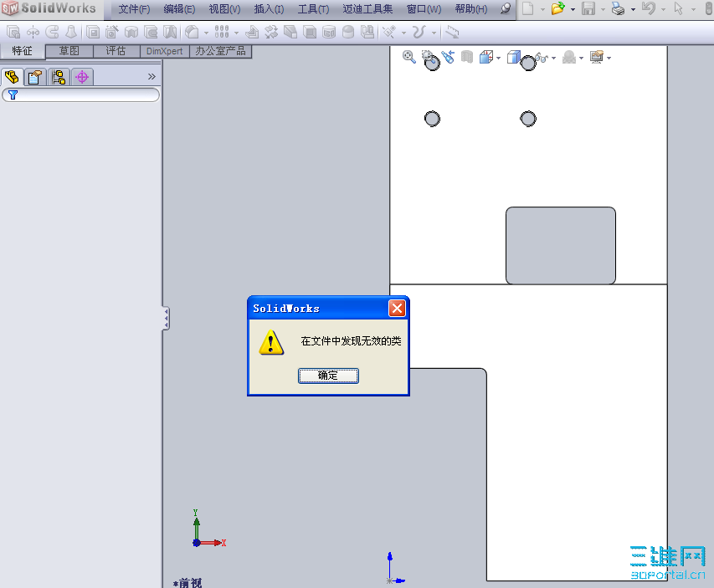Click the Apply Scene icon
714x588 pixels.
pyautogui.click(x=569, y=58)
